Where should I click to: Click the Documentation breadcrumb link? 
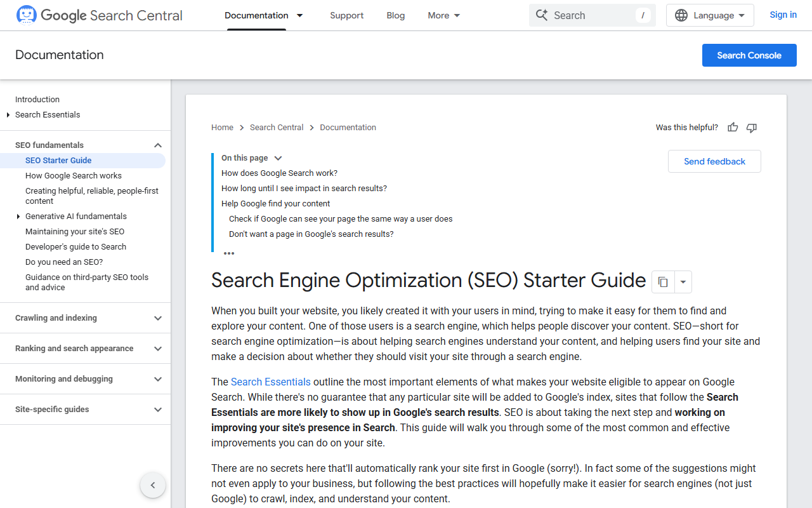[348, 128]
